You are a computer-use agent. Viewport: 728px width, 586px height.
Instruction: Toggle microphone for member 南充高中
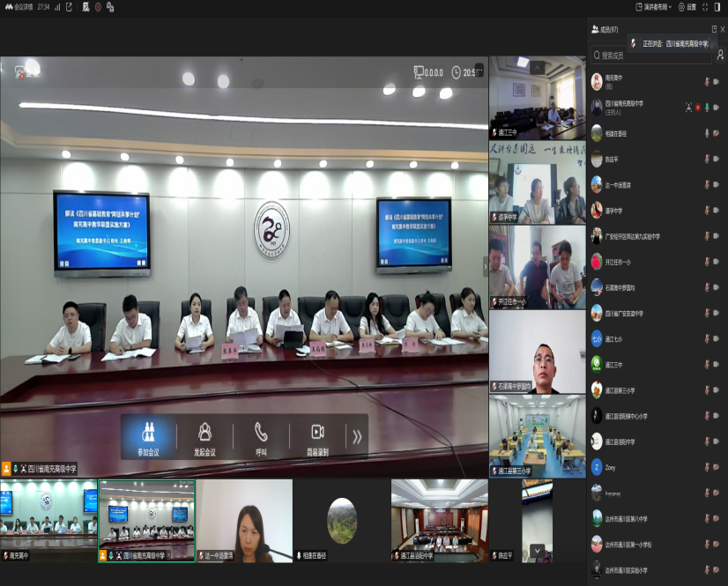pos(706,82)
